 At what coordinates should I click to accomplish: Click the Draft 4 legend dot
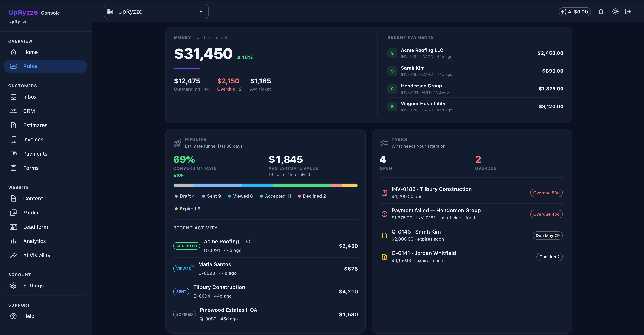click(176, 196)
